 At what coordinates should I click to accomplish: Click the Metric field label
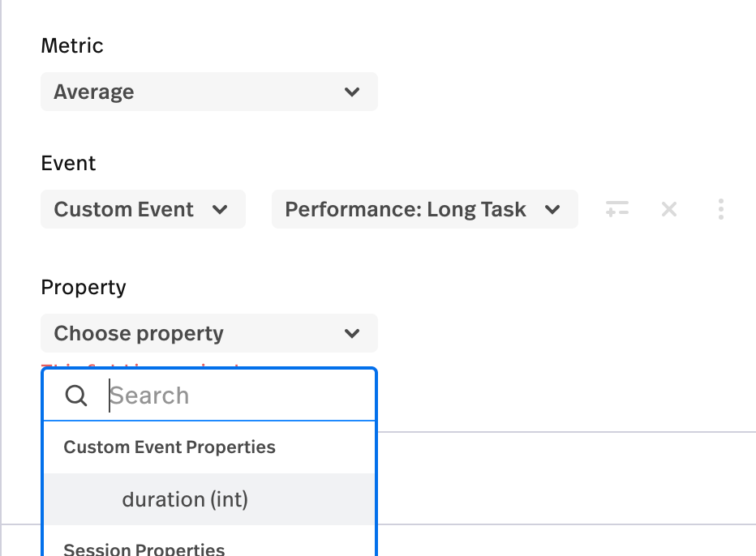tap(72, 45)
